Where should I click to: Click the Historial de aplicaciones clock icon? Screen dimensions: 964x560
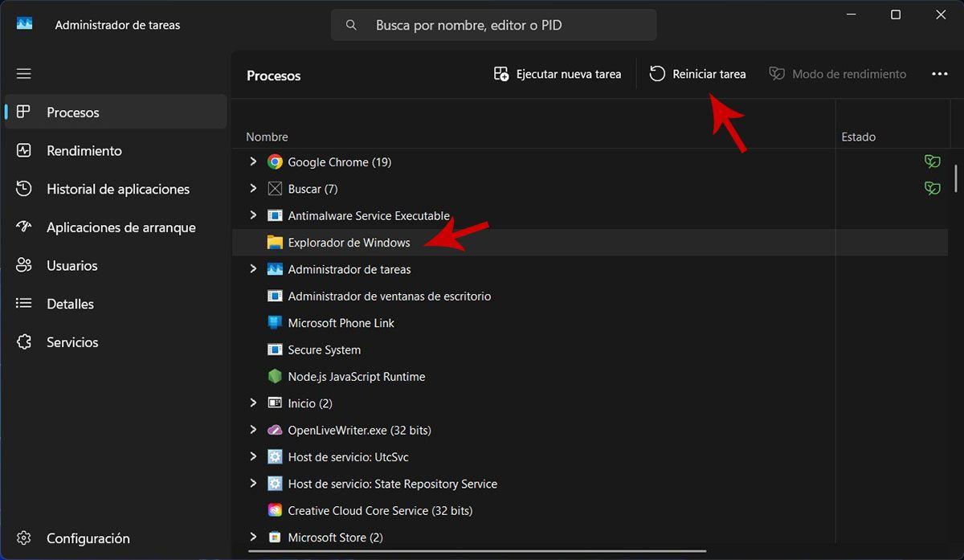point(24,189)
